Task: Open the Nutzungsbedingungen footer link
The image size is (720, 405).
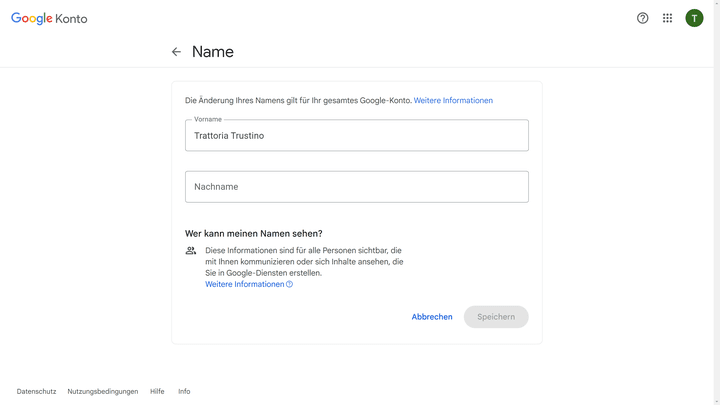Action: pos(103,391)
